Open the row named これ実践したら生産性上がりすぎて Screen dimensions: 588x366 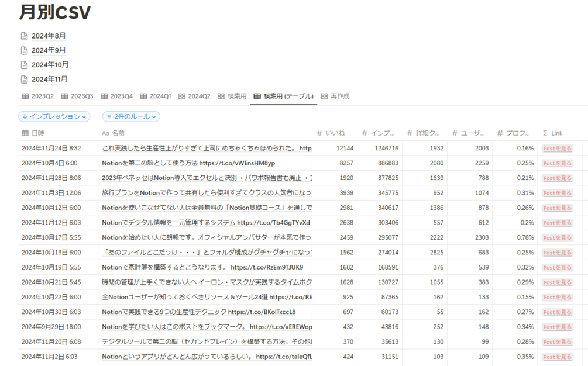207,149
